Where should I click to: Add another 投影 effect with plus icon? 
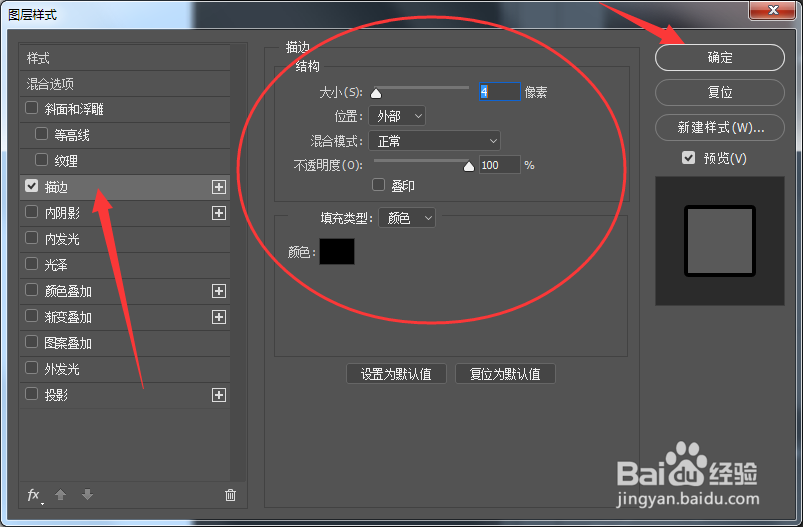(219, 395)
